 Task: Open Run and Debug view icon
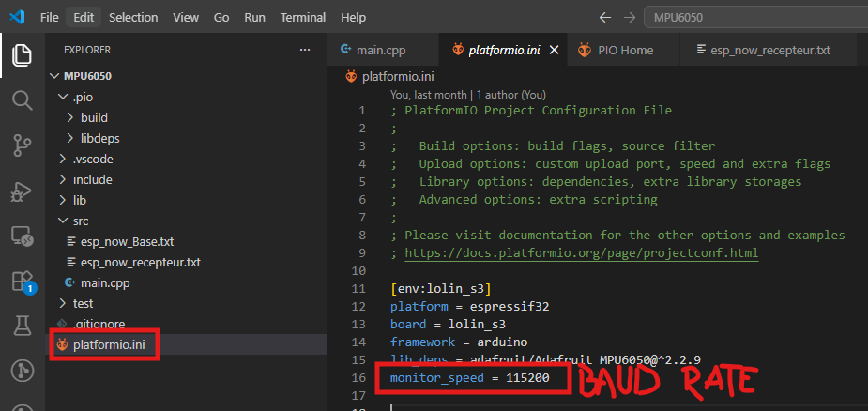click(x=23, y=192)
